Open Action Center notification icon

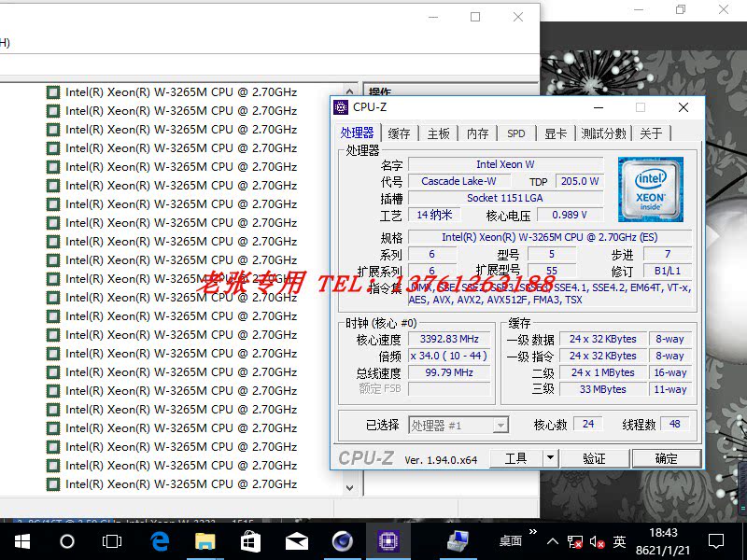click(716, 541)
